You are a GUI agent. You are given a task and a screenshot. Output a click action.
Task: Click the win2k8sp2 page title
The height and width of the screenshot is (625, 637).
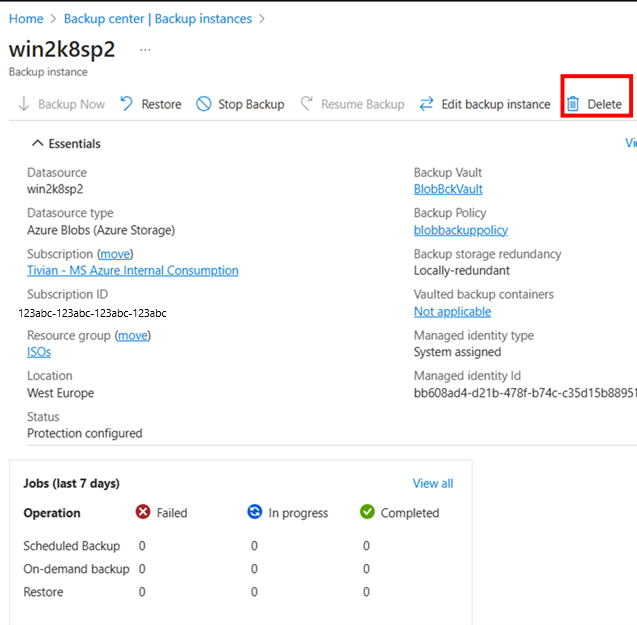pyautogui.click(x=62, y=50)
